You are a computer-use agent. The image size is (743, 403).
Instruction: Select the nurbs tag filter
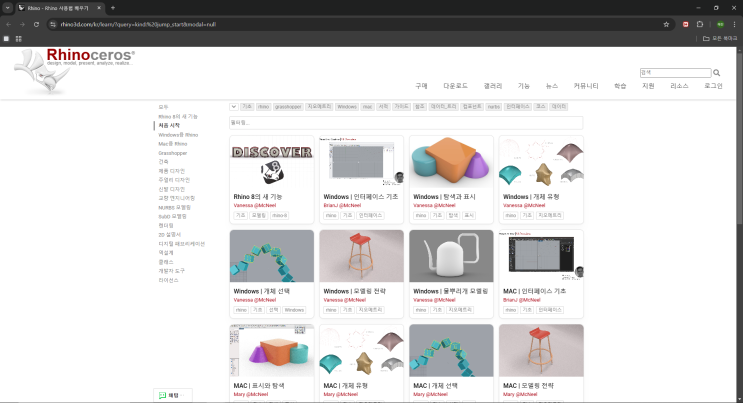pos(494,107)
